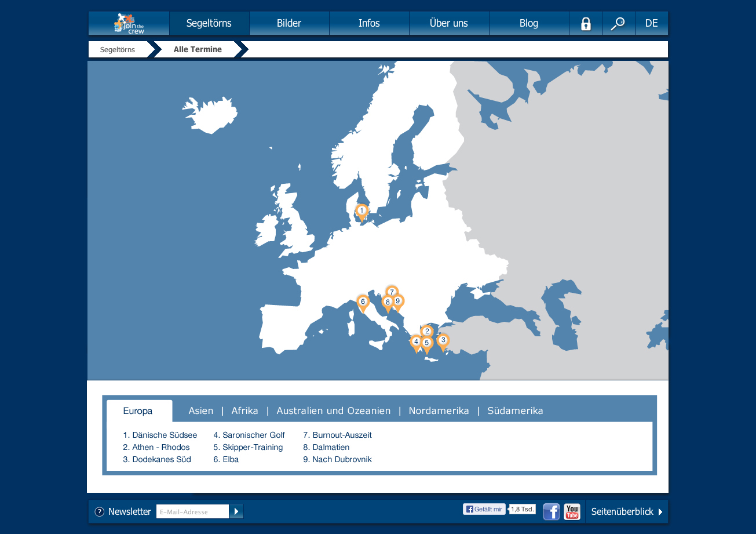Screen dimensions: 756x534
Task: Expand the Seitenüberblick panel
Action: tap(626, 512)
